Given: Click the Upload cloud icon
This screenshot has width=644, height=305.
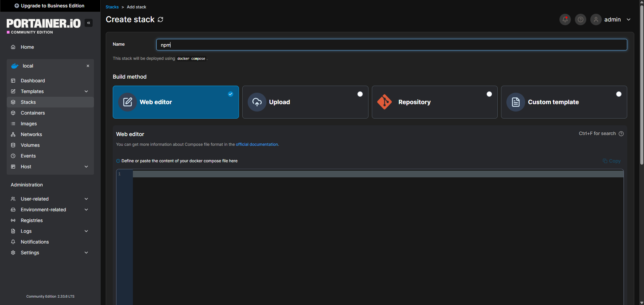Looking at the screenshot, I should 257,102.
